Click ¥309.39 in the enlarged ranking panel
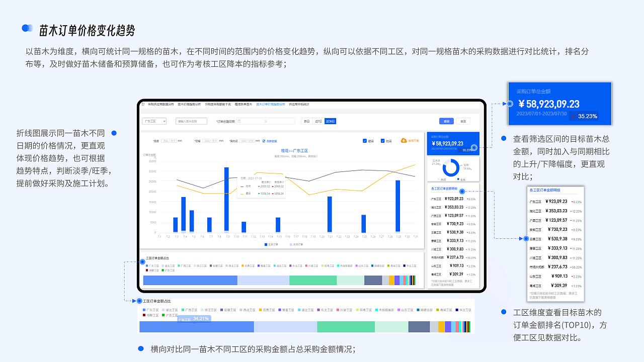 (560, 286)
